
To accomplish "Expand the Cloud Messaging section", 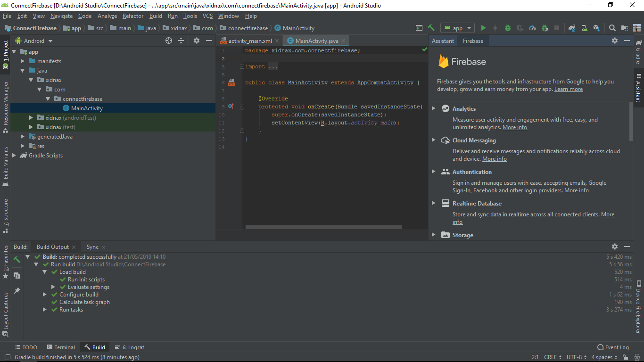I will (x=434, y=140).
